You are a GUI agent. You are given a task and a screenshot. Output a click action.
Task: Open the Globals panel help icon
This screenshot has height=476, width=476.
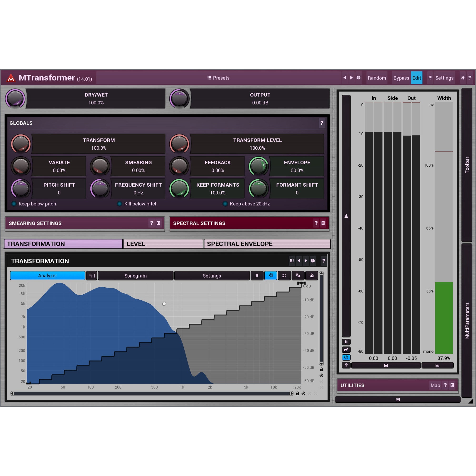pyautogui.click(x=322, y=123)
